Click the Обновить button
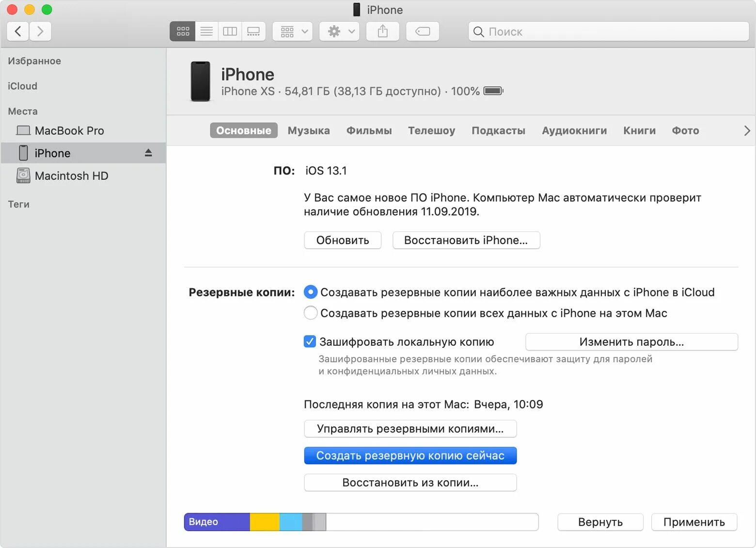The width and height of the screenshot is (756, 548). click(x=343, y=240)
